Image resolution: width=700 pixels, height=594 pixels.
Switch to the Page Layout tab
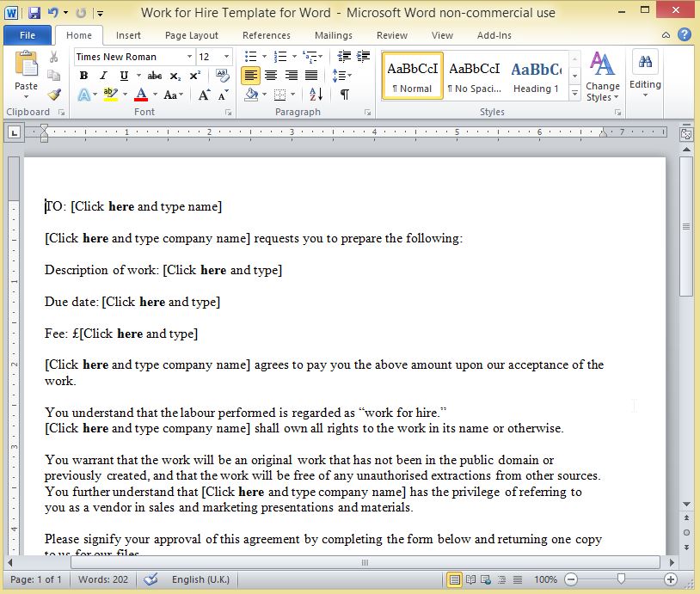pyautogui.click(x=192, y=35)
